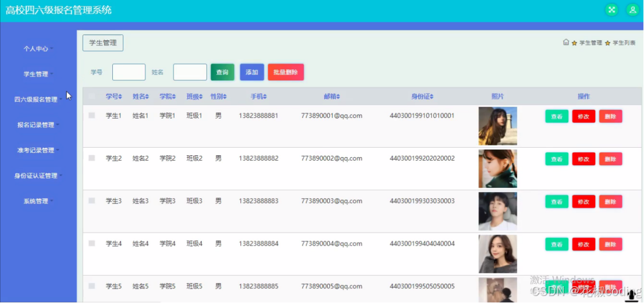View details of 学生4 with 查看

(557, 244)
